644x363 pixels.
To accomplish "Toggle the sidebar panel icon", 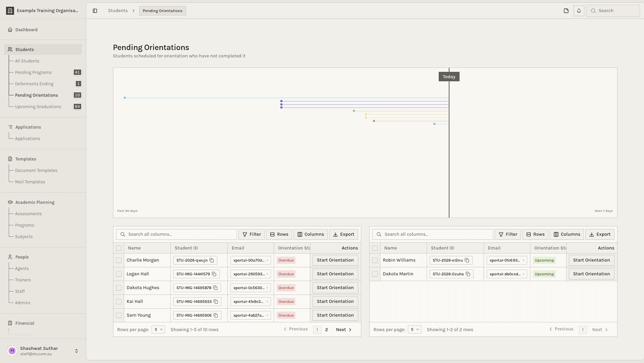I will coord(95,11).
